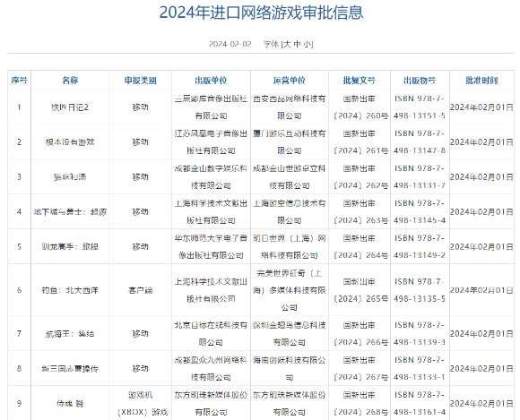The width and height of the screenshot is (520, 420).
Task: Click the page title 2024年进口网络游戏审批信息
Action: (261, 13)
